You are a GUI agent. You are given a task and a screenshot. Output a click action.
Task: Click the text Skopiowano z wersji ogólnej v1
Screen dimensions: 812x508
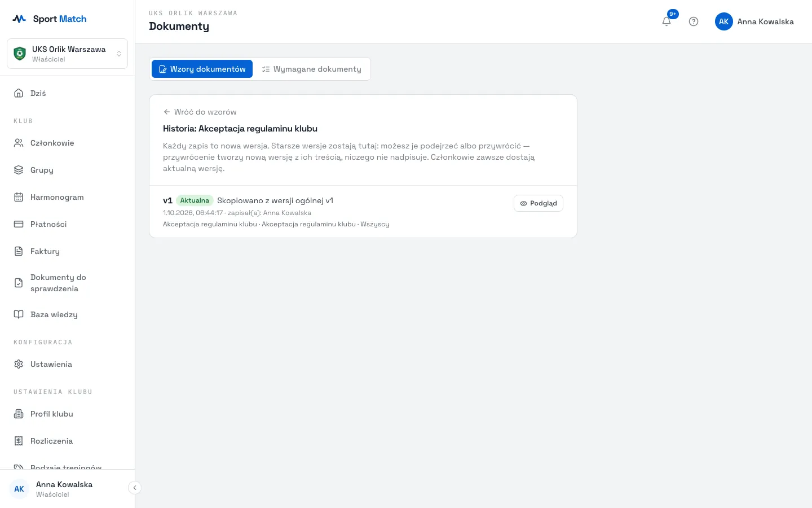[275, 200]
